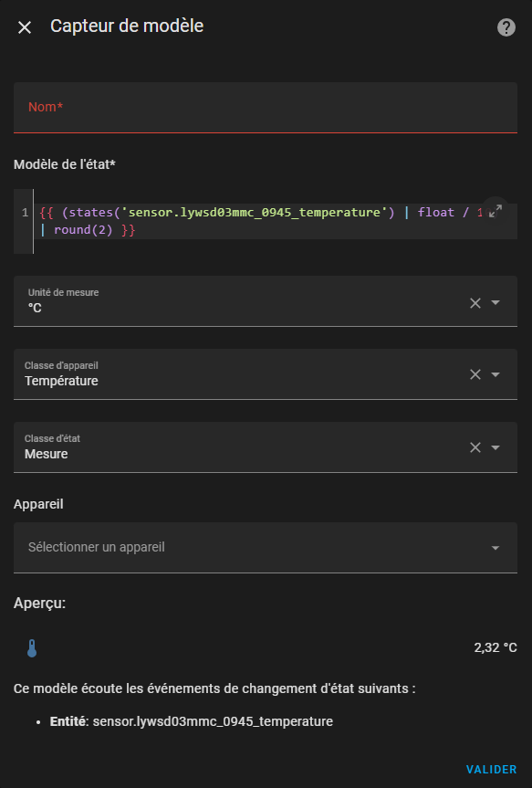The height and width of the screenshot is (788, 532).
Task: Click the 2,32 °C preview value
Action: [495, 647]
